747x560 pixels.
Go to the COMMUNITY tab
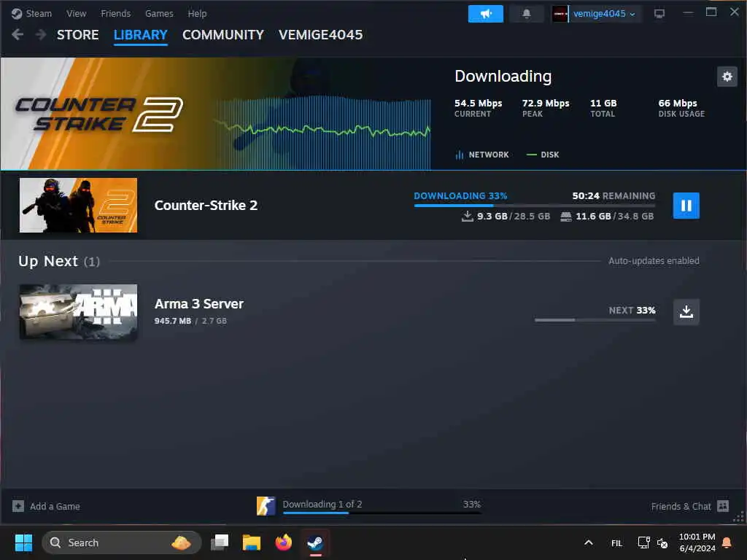tap(223, 35)
